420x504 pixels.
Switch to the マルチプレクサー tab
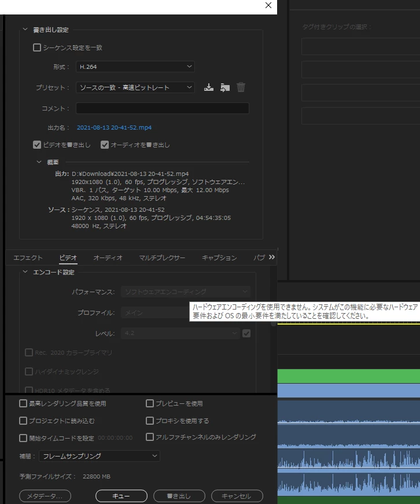pos(162,257)
